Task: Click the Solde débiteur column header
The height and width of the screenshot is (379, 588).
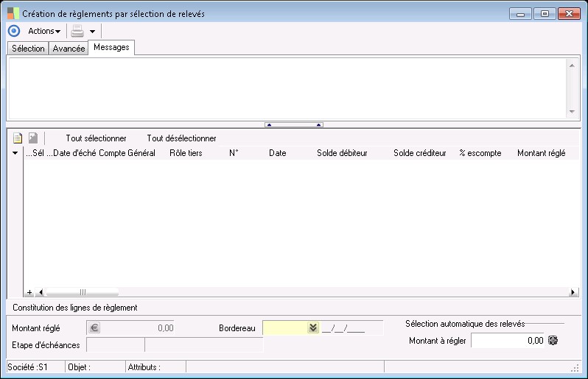Action: (x=342, y=153)
